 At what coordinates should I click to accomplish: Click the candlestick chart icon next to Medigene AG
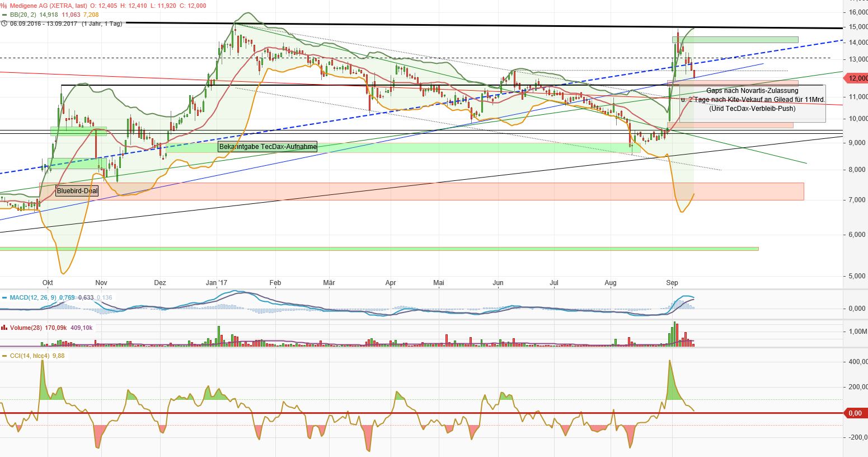pyautogui.click(x=4, y=6)
